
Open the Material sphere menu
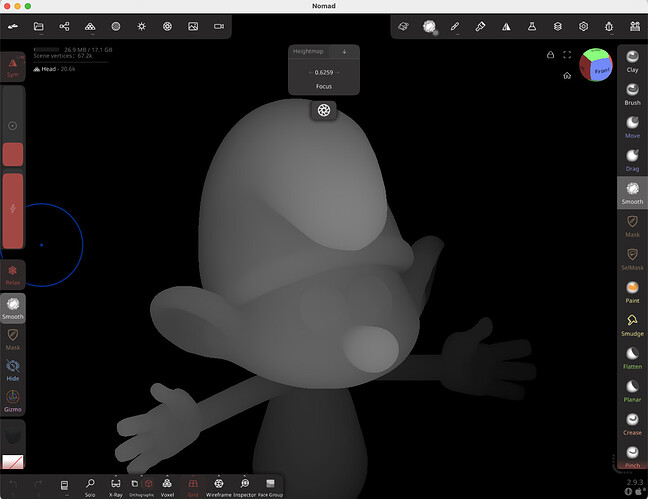click(116, 26)
